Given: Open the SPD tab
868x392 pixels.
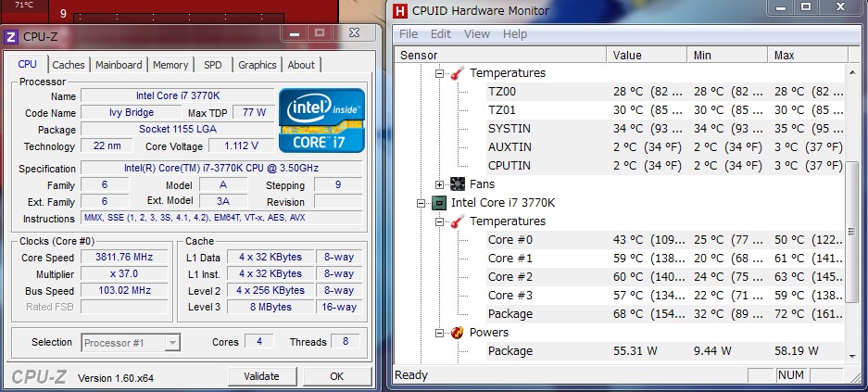Looking at the screenshot, I should [x=212, y=65].
